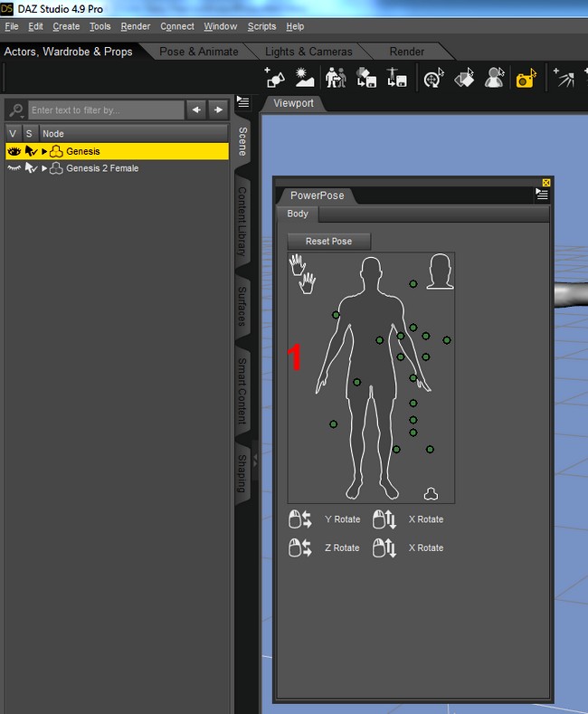588x714 pixels.
Task: Toggle visibility eye for Genesis
Action: (x=14, y=151)
